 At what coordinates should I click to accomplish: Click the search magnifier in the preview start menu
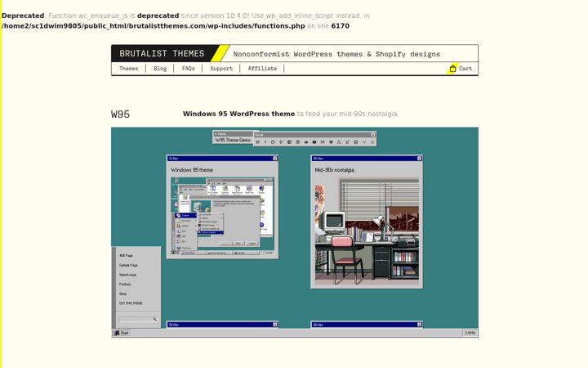(x=154, y=319)
